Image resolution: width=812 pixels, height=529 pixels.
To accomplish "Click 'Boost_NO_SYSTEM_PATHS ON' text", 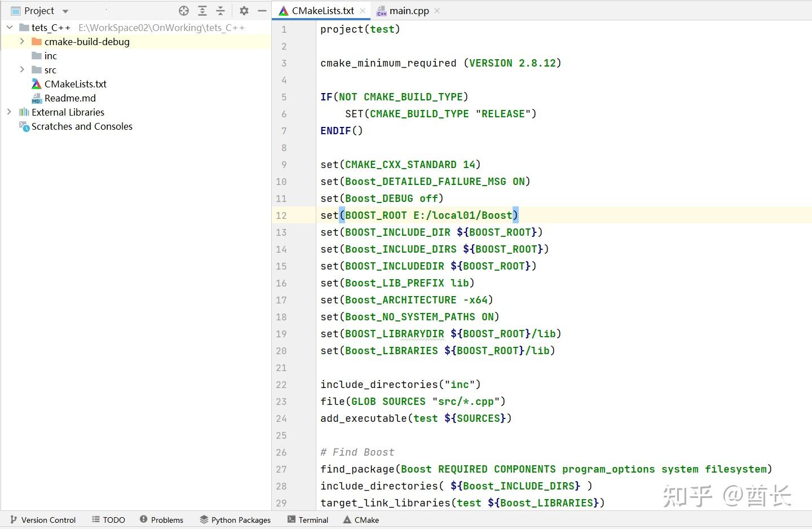I will 420,317.
